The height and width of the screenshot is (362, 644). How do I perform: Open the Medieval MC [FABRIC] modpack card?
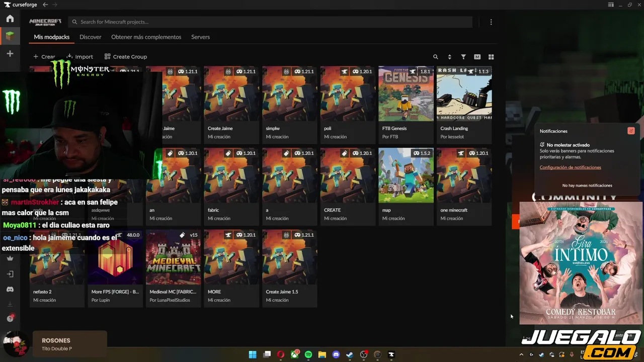(173, 268)
